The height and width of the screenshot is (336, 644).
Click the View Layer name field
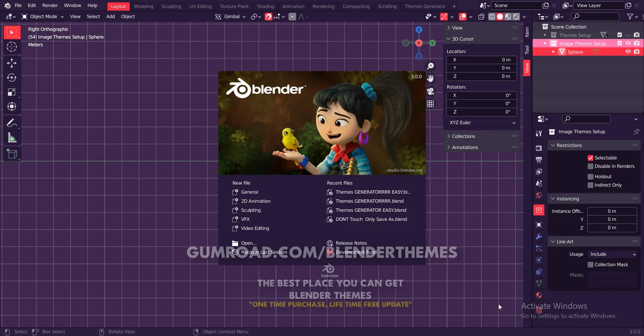click(x=599, y=6)
